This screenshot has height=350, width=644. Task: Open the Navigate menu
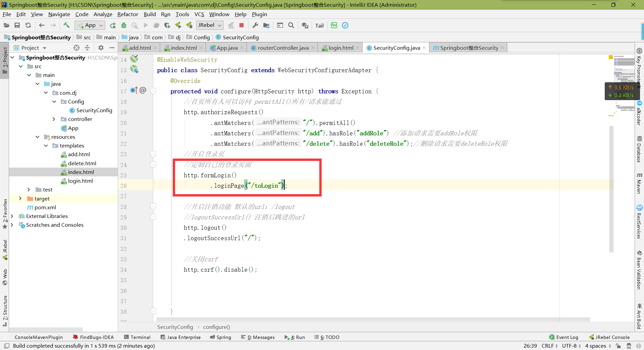click(59, 14)
